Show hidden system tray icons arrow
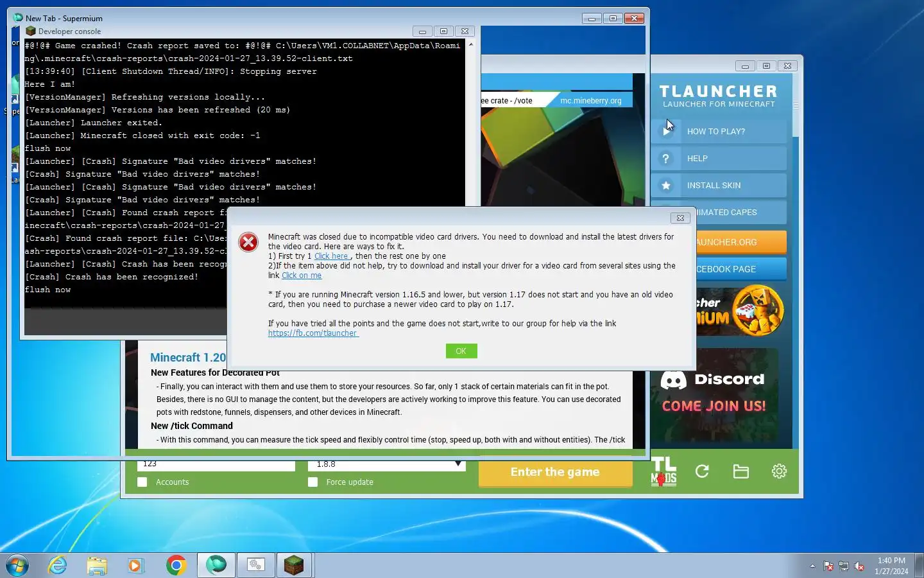The width and height of the screenshot is (924, 578). point(812,566)
